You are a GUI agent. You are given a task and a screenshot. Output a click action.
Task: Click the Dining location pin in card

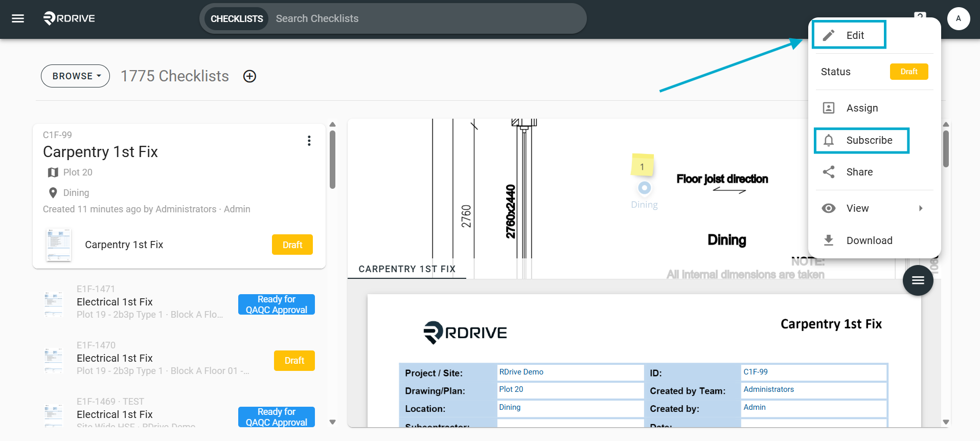[53, 193]
